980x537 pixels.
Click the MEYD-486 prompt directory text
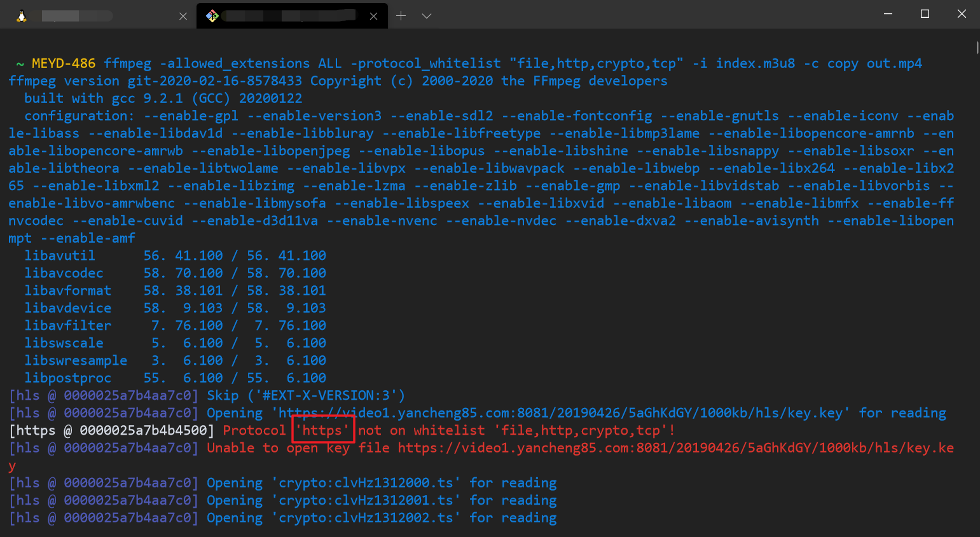(64, 64)
